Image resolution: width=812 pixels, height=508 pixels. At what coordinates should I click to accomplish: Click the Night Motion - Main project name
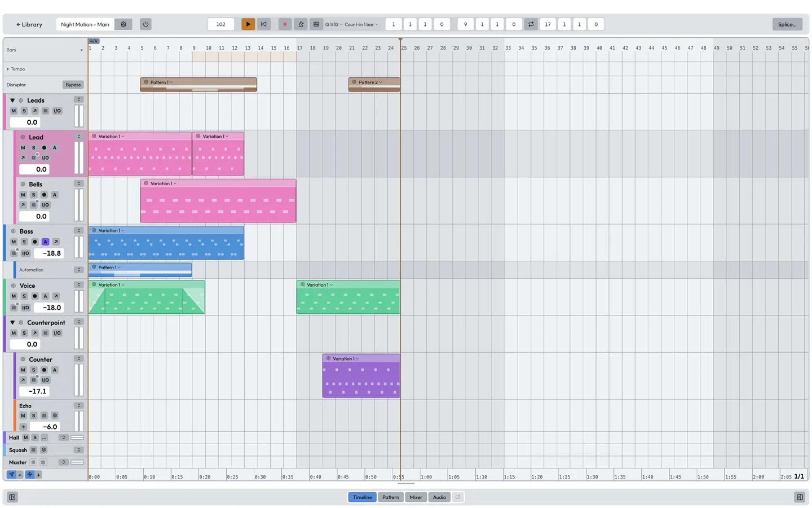(x=85, y=24)
